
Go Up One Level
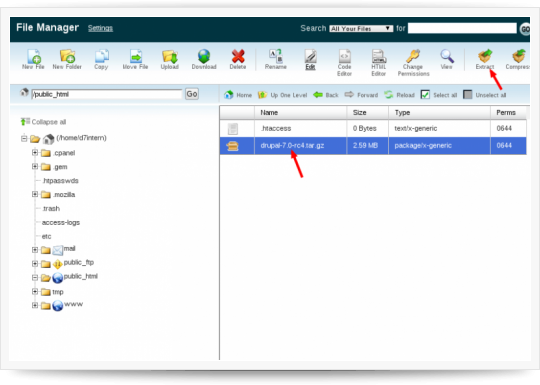coord(282,95)
